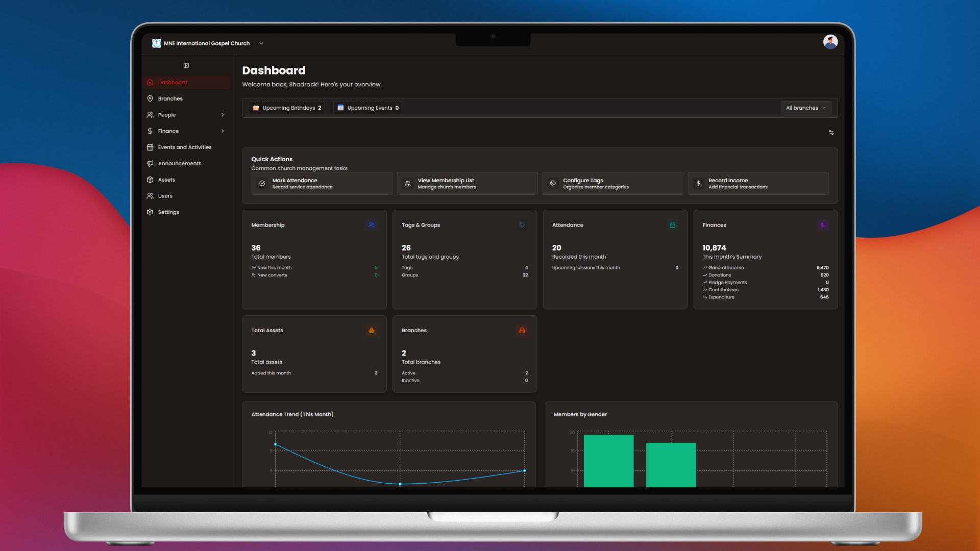Image resolution: width=980 pixels, height=551 pixels.
Task: Expand the People submenu chevron
Action: (x=223, y=115)
